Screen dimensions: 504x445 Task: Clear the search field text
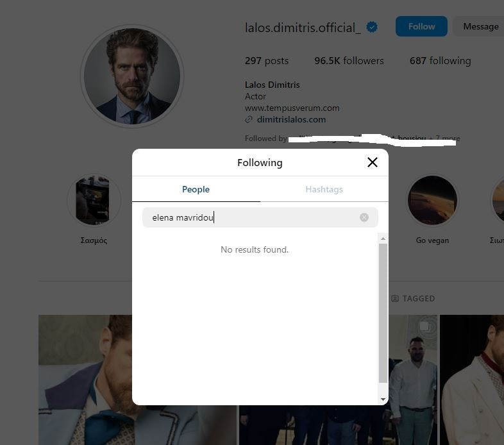point(364,217)
